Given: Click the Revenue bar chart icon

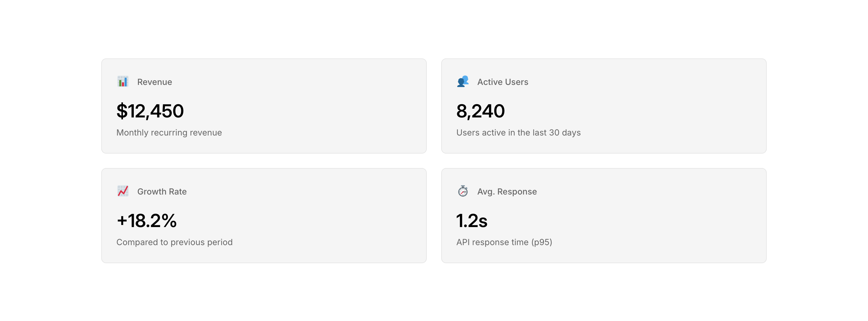Looking at the screenshot, I should point(123,82).
